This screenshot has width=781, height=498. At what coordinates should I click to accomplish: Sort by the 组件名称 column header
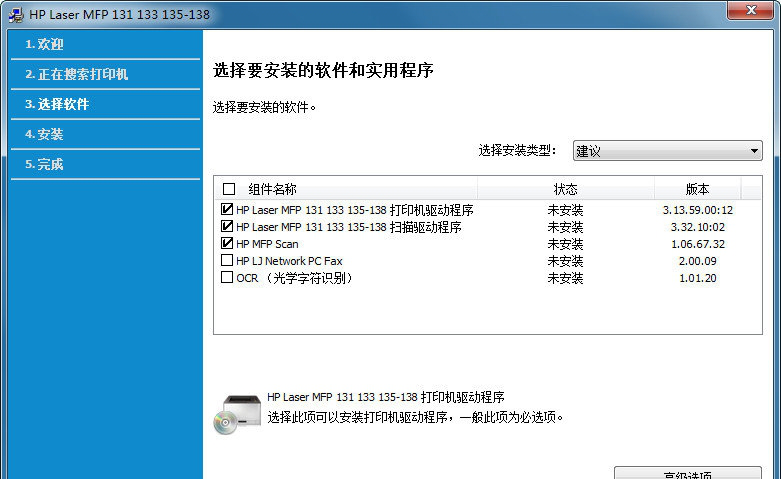point(272,189)
